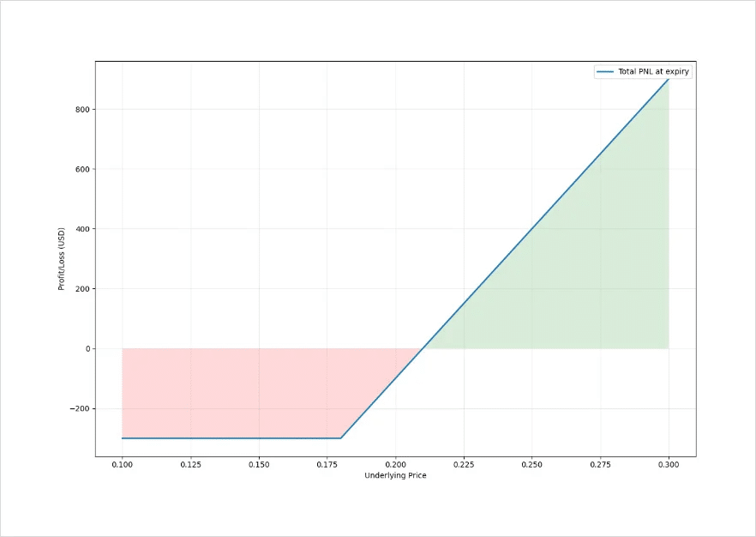756x537 pixels.
Task: Click the blue line sample in the legend
Action: point(606,72)
